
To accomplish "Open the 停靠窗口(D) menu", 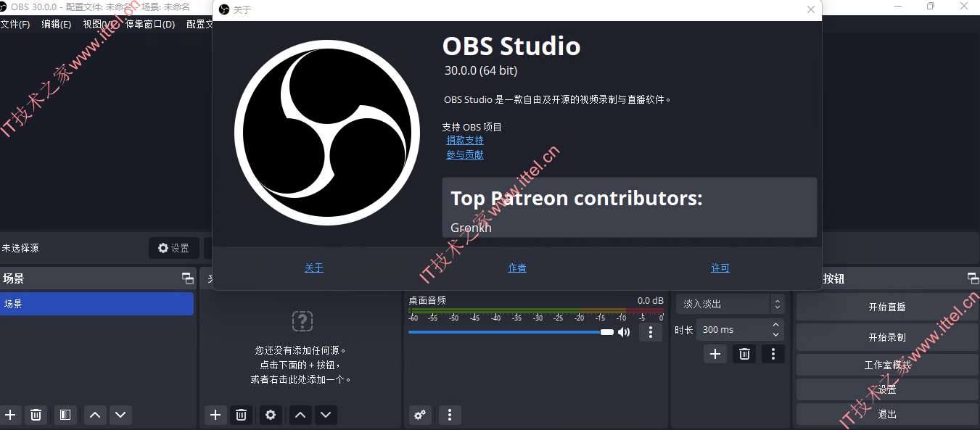I will 150,24.
